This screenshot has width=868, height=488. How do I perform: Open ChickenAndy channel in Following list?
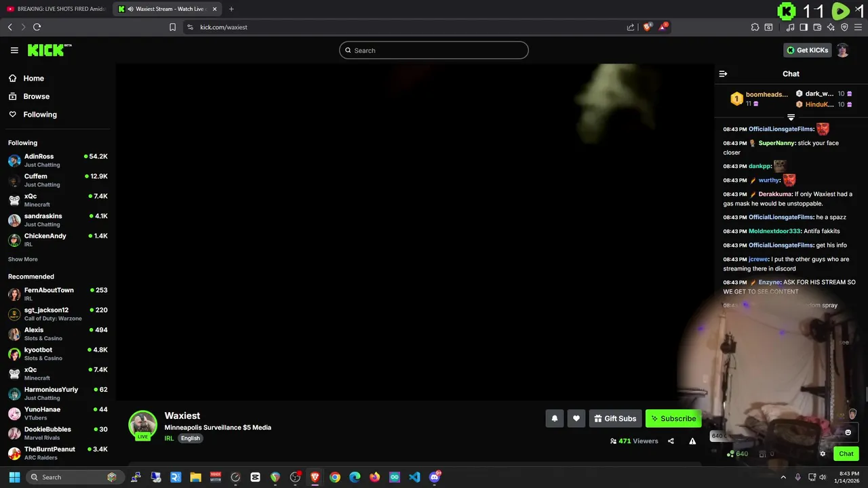(x=58, y=240)
